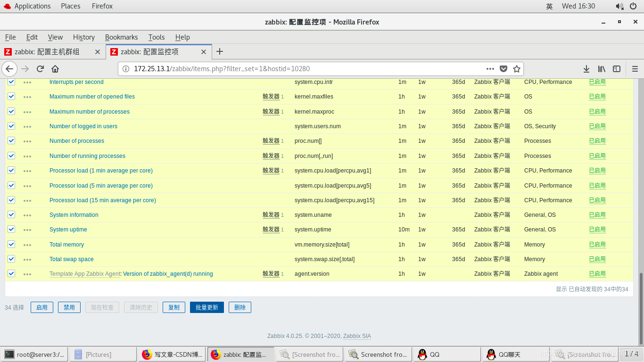The height and width of the screenshot is (362, 644).
Task: Uncheck the Interrupts per second checkbox
Action: (11, 82)
